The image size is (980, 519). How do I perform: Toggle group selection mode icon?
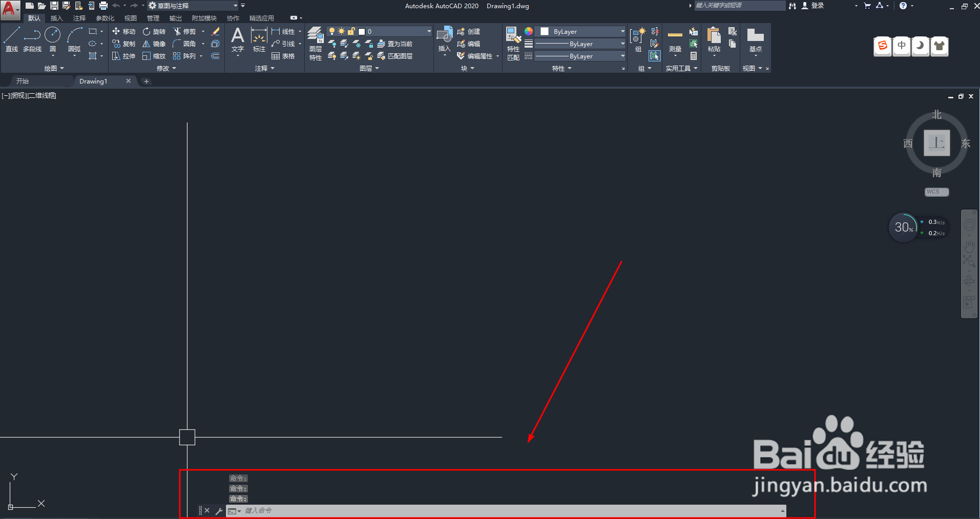[x=655, y=56]
